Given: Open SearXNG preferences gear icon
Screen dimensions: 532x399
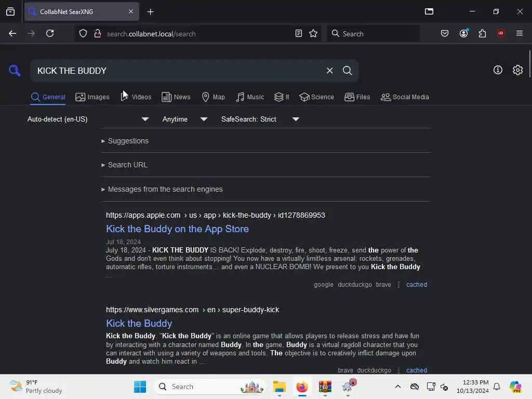Looking at the screenshot, I should click(x=517, y=70).
